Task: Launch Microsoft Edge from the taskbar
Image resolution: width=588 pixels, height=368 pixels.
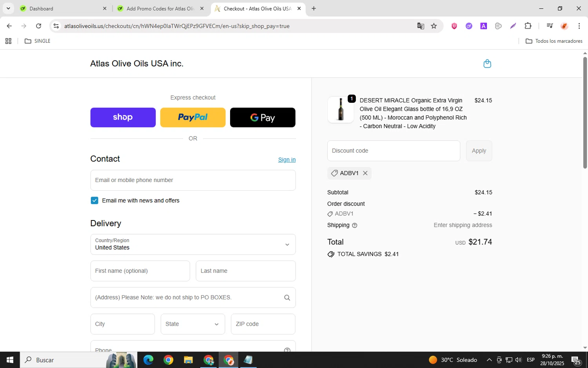Action: [x=148, y=360]
